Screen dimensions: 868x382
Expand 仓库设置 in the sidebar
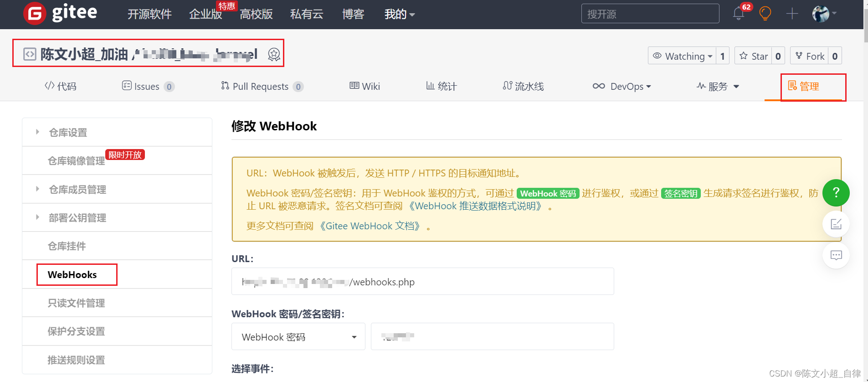(117, 132)
